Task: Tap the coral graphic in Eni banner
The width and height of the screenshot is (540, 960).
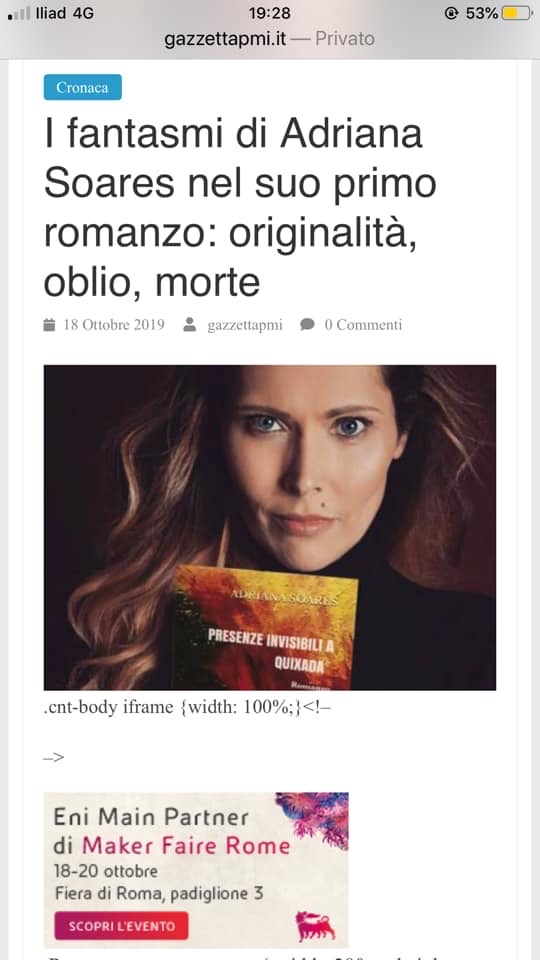Action: pos(313,819)
